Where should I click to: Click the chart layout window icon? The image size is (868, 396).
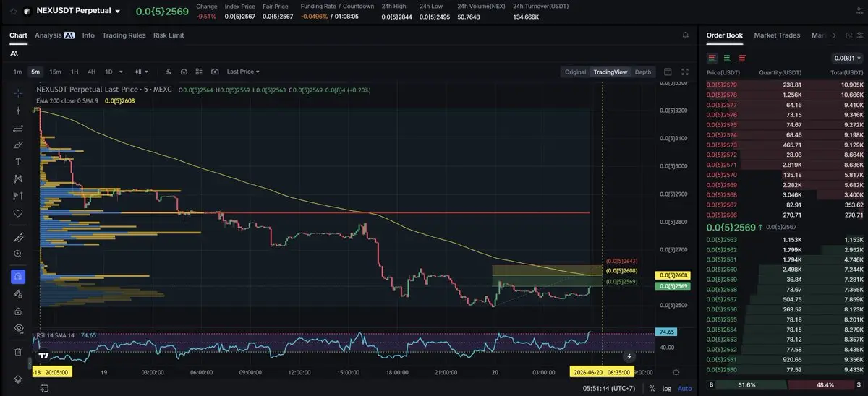coord(668,72)
